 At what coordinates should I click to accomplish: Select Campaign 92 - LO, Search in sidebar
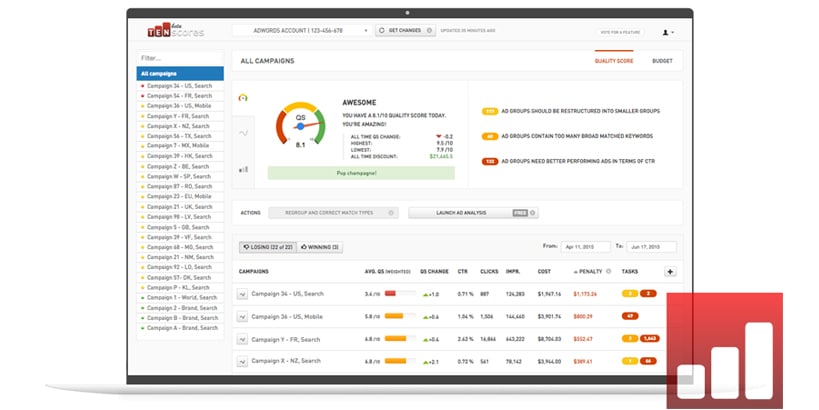(180, 267)
